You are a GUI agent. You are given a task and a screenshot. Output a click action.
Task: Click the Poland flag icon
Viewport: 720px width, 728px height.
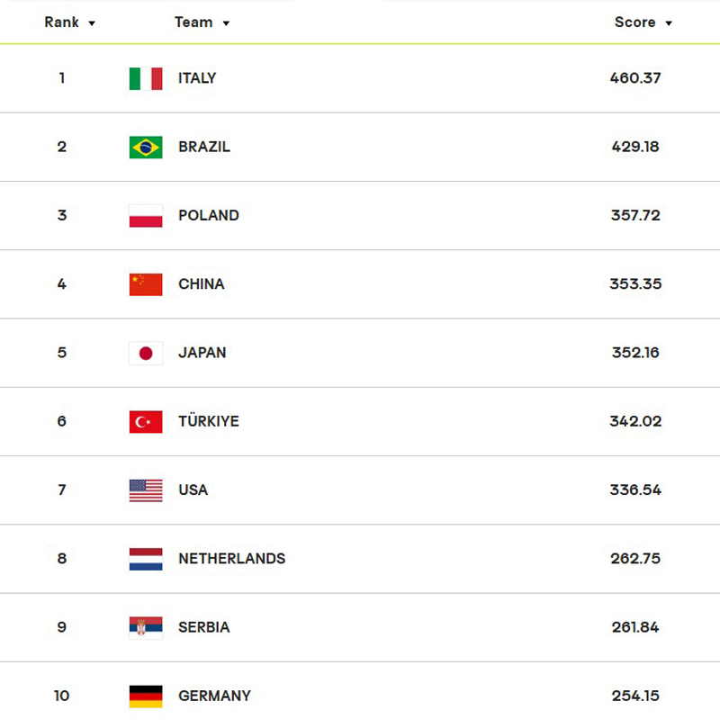[x=146, y=216]
